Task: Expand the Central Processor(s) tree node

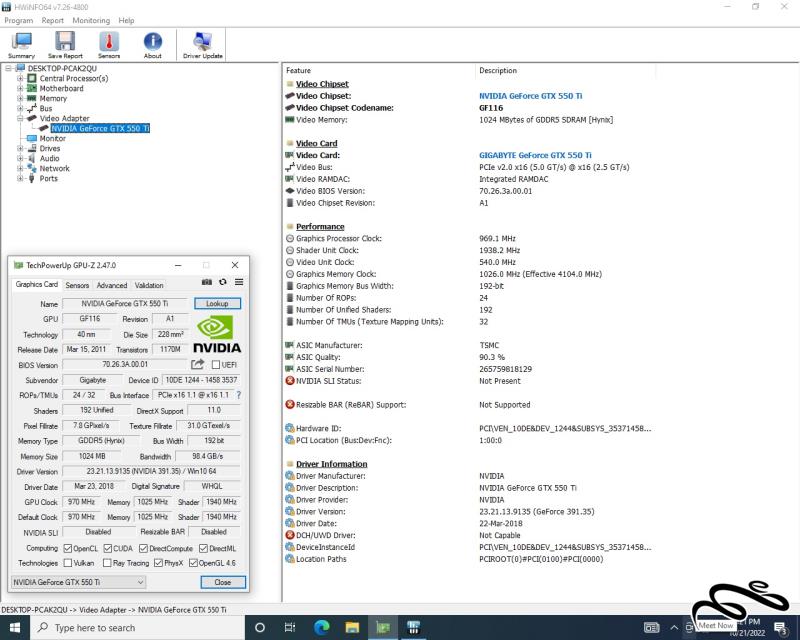Action: 20,78
